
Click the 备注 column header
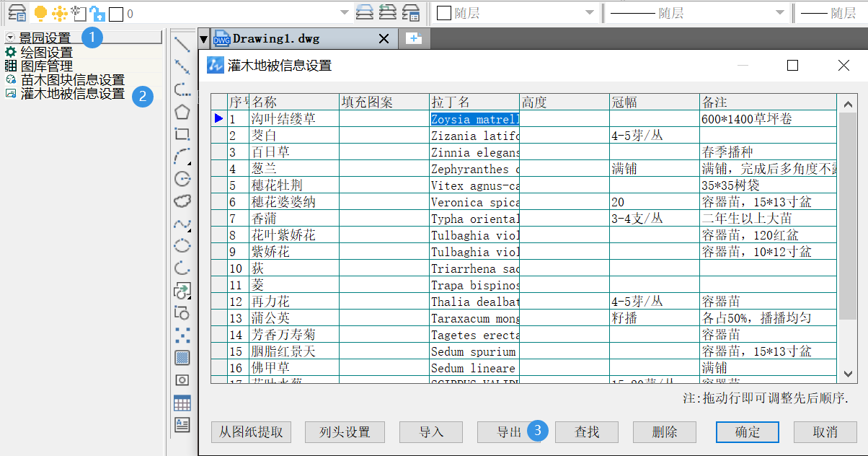pyautogui.click(x=769, y=102)
